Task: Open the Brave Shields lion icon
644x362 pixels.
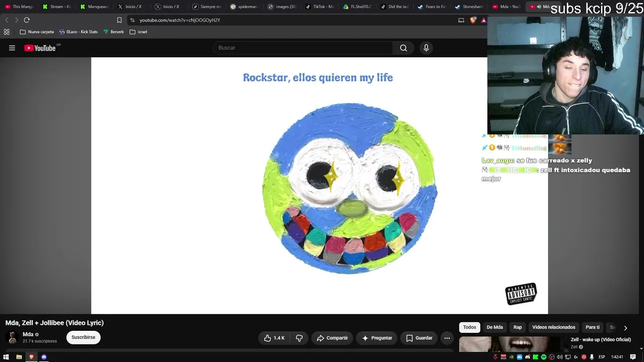Action: (473, 20)
